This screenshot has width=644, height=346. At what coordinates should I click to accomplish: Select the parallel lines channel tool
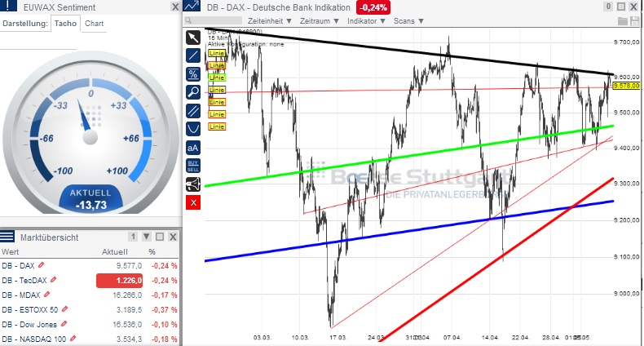[x=193, y=110]
